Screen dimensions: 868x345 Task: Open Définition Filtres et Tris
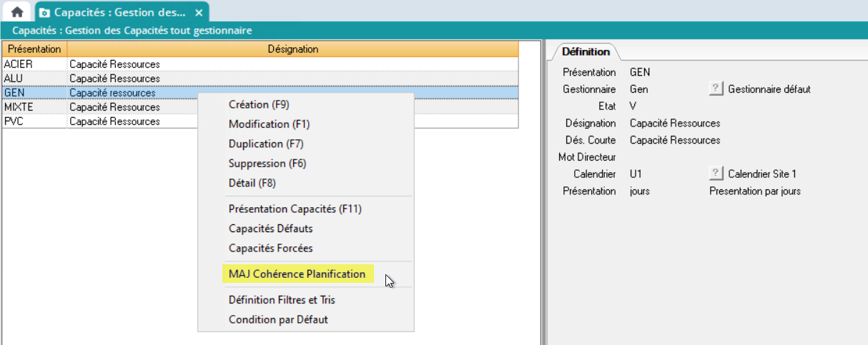tap(282, 300)
